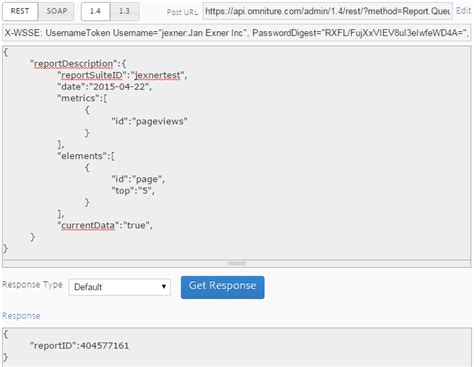Click the X-WSSE header field

click(x=237, y=33)
